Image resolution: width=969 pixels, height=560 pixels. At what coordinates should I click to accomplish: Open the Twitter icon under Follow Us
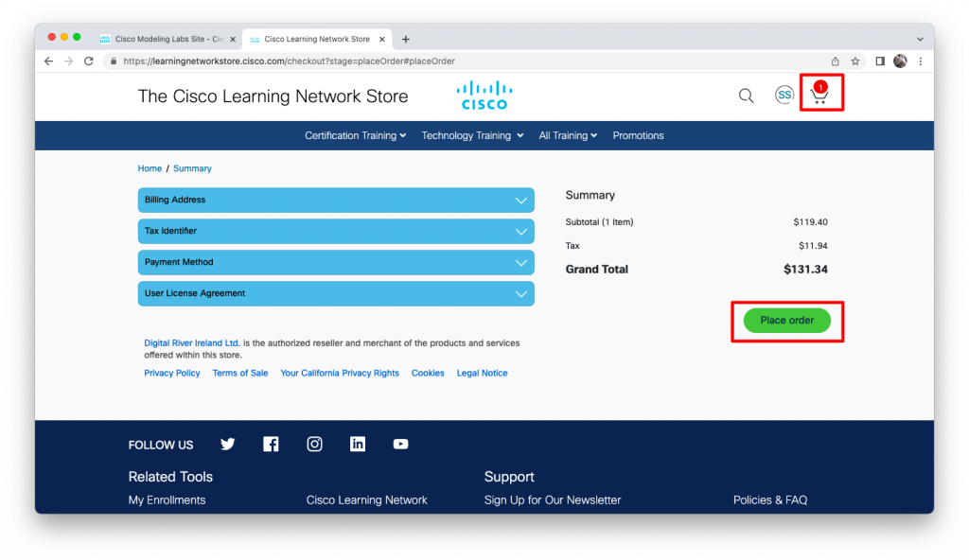point(227,444)
